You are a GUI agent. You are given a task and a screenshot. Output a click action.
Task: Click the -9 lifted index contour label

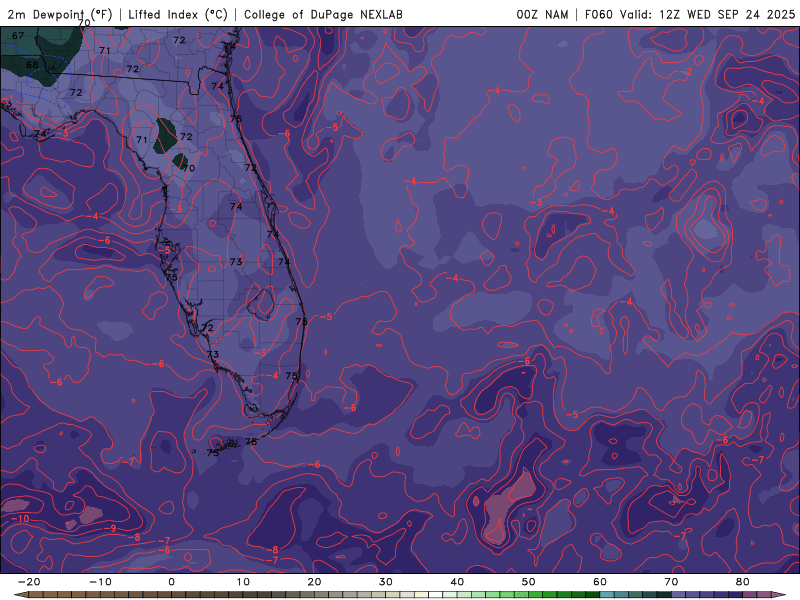[111, 528]
